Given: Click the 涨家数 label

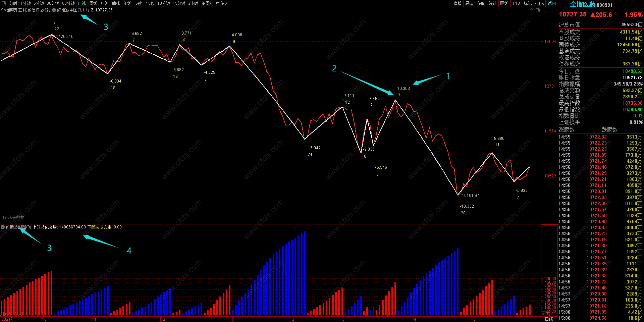Looking at the screenshot, I should (567, 129).
